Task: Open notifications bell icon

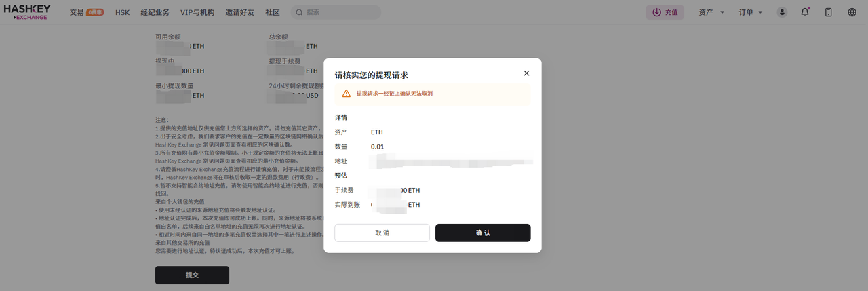Action: tap(805, 12)
